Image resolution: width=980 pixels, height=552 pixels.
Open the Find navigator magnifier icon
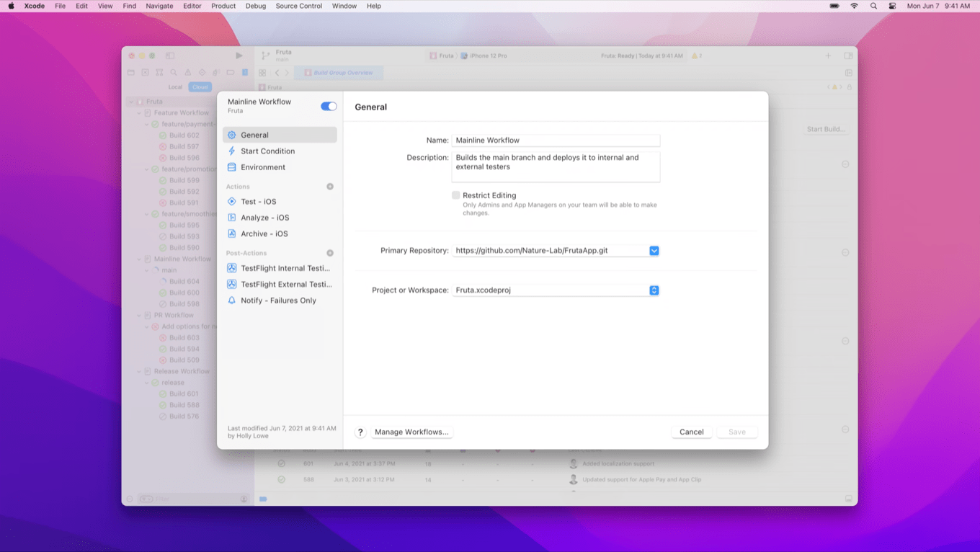coord(174,73)
